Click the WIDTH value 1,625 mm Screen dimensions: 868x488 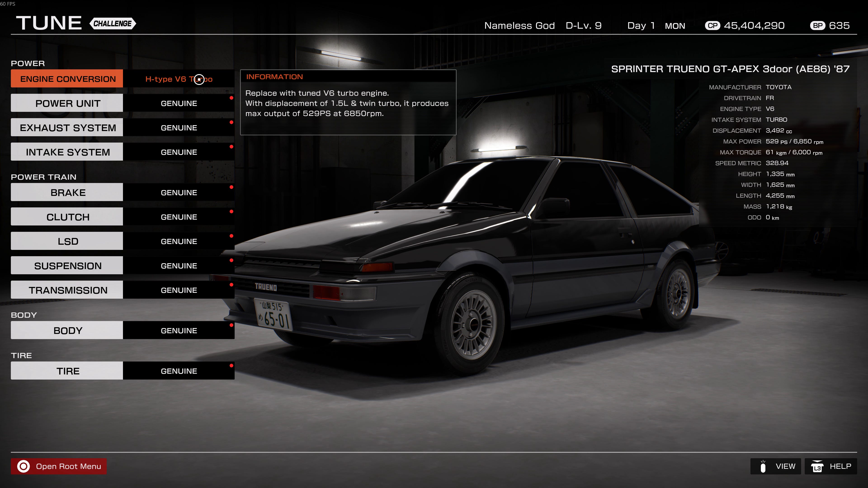pyautogui.click(x=780, y=185)
